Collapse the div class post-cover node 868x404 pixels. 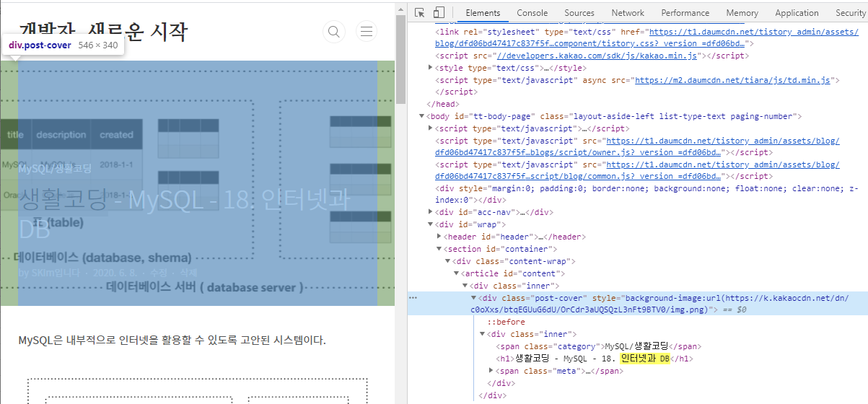click(474, 298)
